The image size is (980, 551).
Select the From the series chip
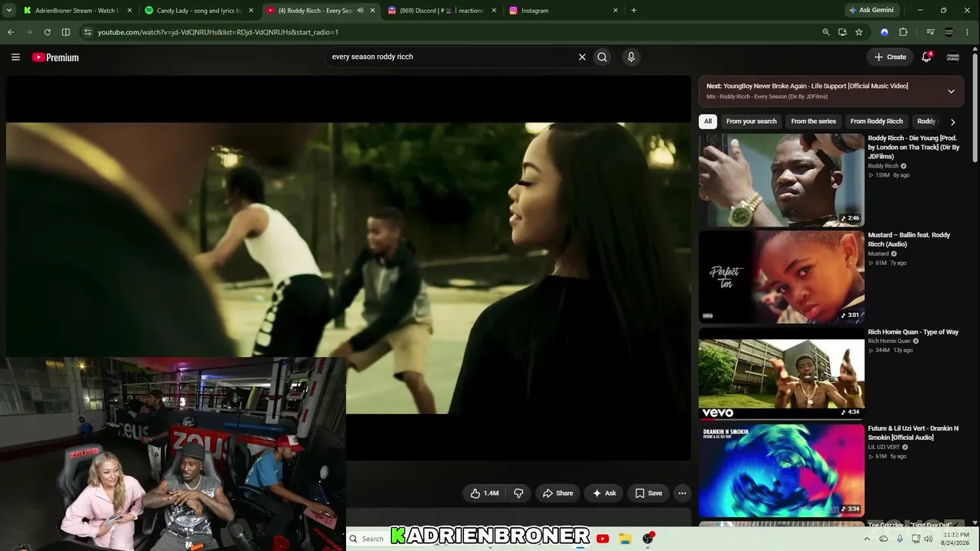click(813, 121)
